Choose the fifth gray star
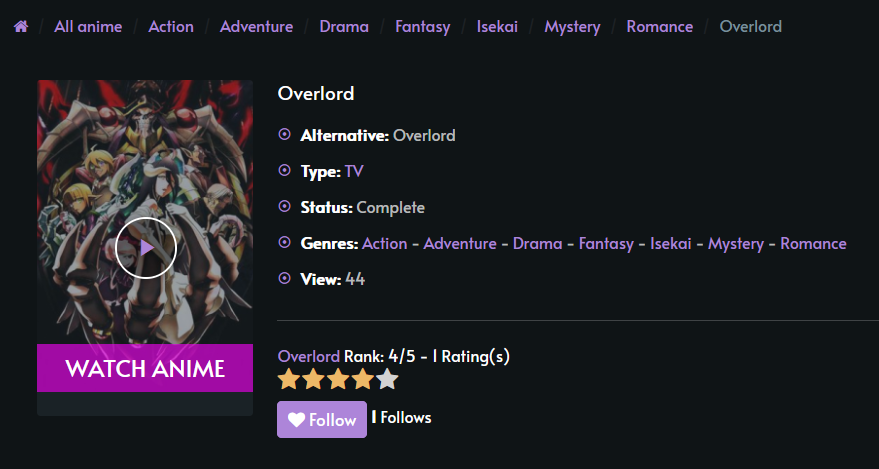This screenshot has width=879, height=469. pos(387,379)
